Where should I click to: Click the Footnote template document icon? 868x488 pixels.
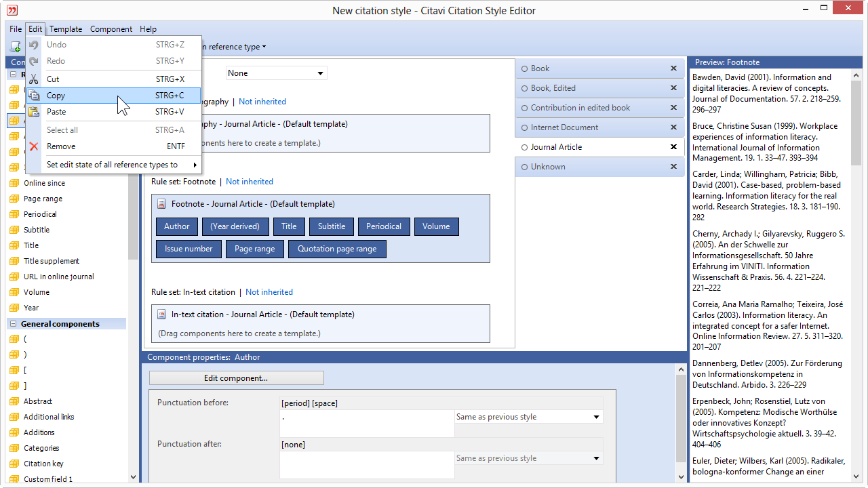click(x=161, y=204)
